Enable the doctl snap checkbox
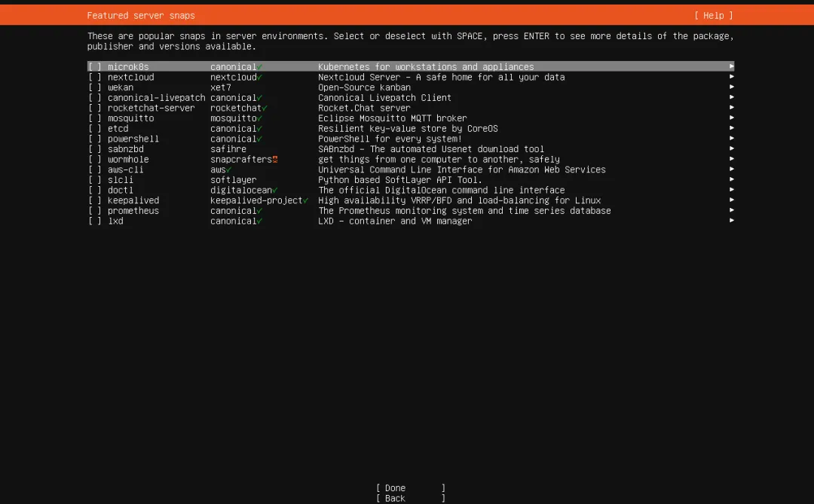814x504 pixels. click(x=95, y=190)
